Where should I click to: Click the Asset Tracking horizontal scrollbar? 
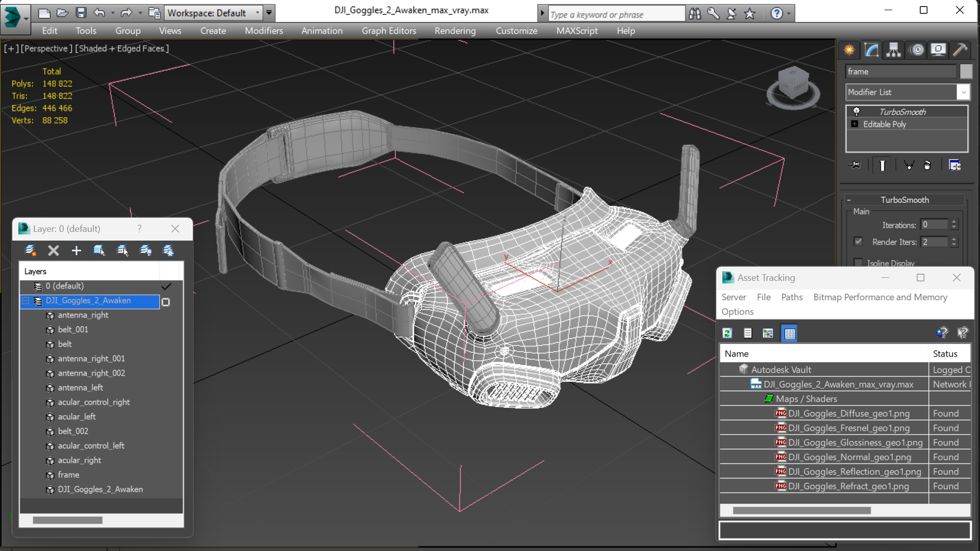(x=801, y=510)
